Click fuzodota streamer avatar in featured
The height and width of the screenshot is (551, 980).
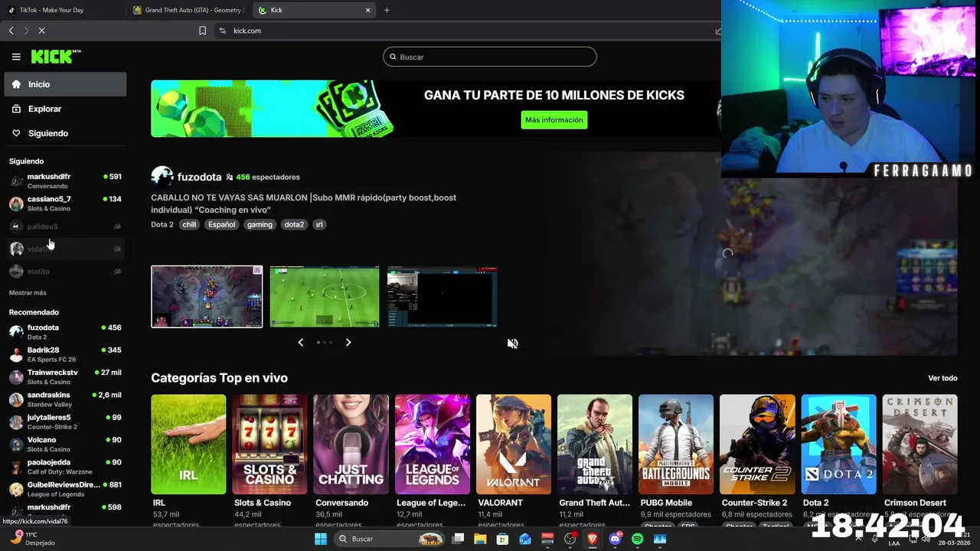pos(162,177)
